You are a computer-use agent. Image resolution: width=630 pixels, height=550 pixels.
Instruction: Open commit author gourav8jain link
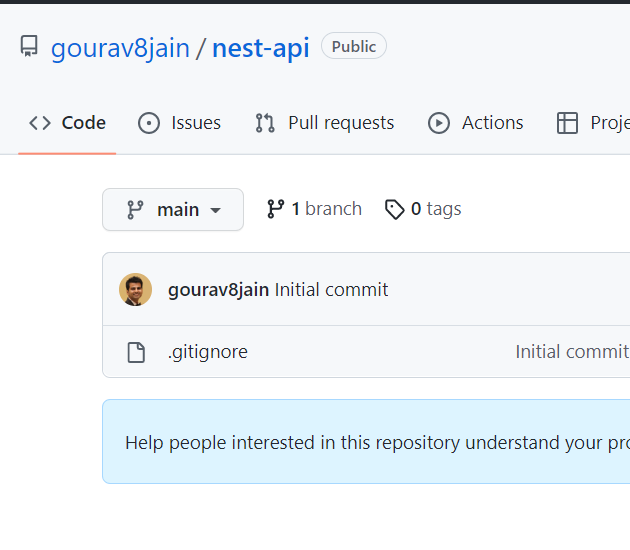[x=218, y=290]
